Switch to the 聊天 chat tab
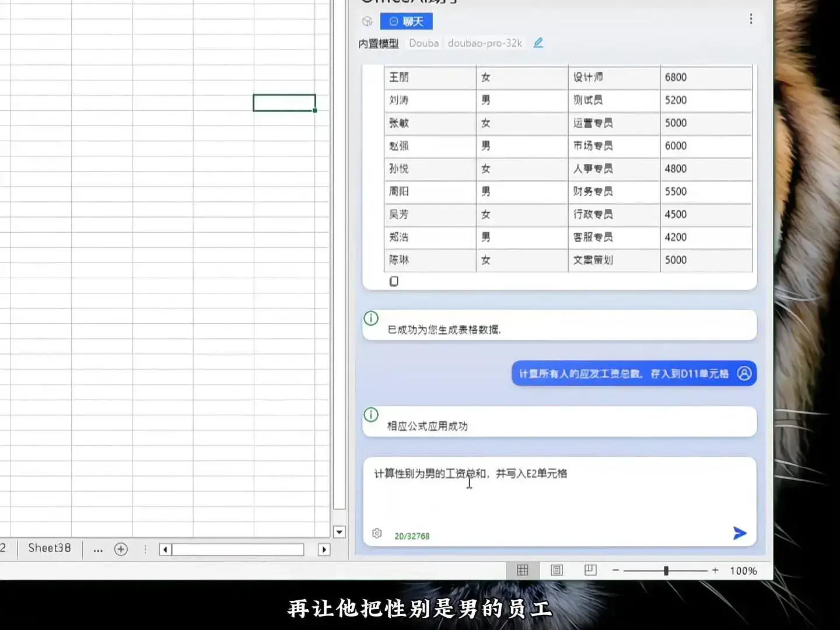The height and width of the screenshot is (630, 840). tap(407, 21)
